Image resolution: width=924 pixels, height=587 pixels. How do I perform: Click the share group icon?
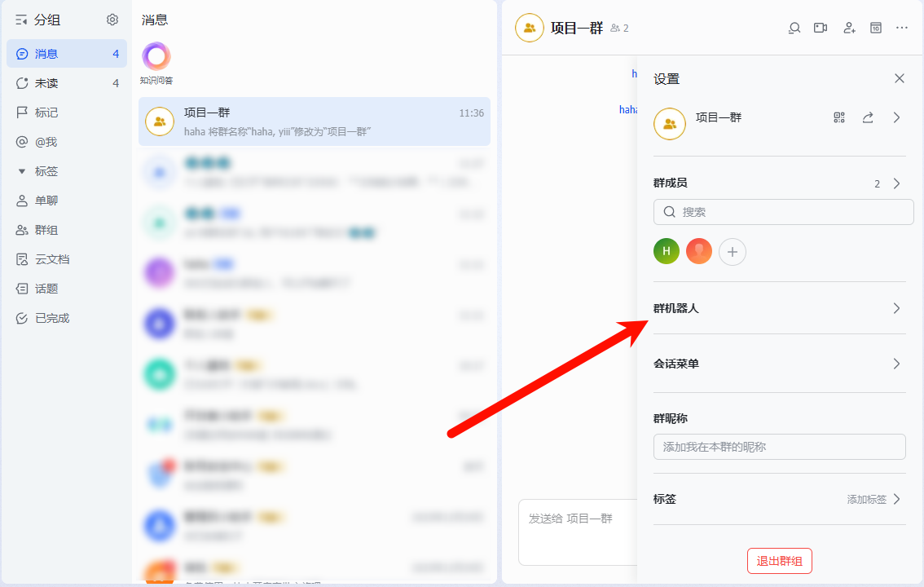[868, 117]
